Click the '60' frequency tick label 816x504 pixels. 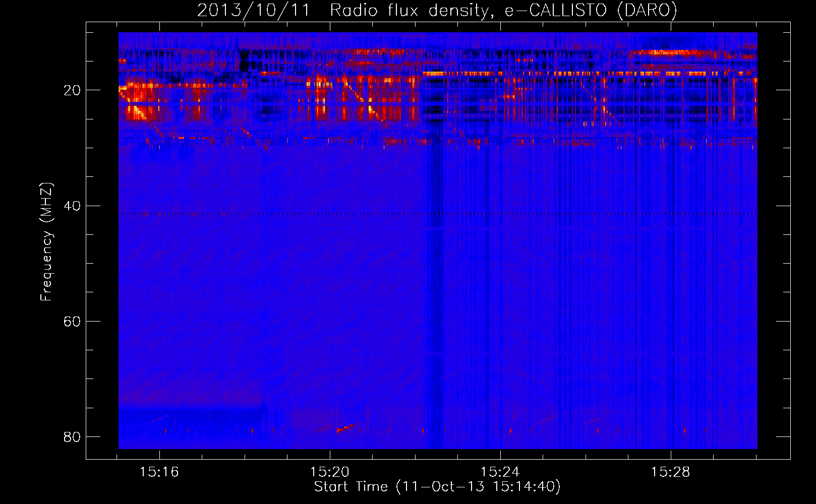(72, 321)
